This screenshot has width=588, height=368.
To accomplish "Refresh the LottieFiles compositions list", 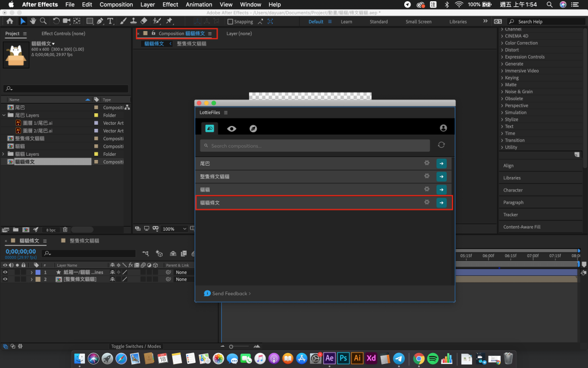I will pyautogui.click(x=442, y=145).
